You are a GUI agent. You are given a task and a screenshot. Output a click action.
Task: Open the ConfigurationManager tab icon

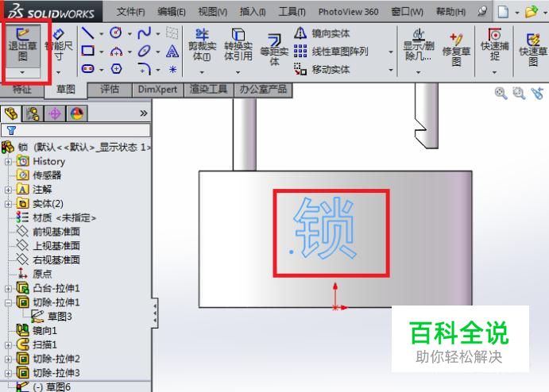[x=55, y=113]
